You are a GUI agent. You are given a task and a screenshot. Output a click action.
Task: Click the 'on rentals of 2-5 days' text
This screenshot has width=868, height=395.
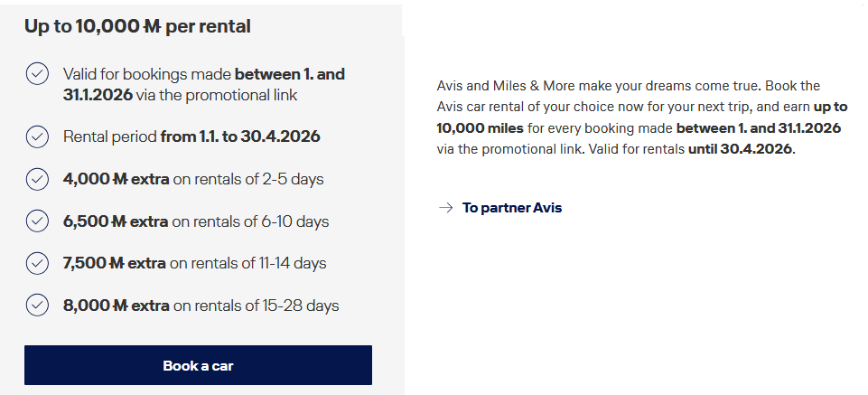[x=248, y=179]
